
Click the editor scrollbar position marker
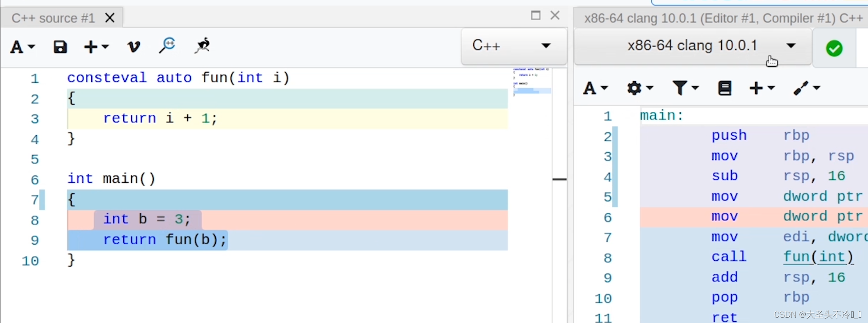tap(559, 179)
